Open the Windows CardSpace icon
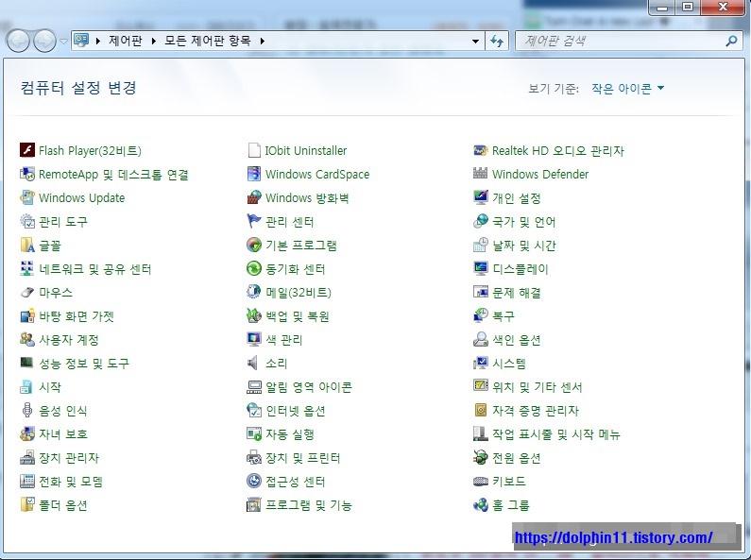Viewport: 751px width, 560px height. click(x=254, y=174)
